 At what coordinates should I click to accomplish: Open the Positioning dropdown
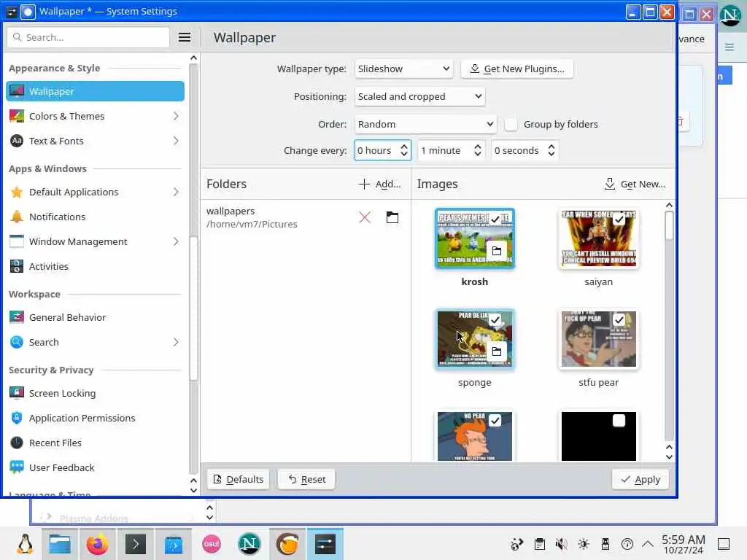point(419,96)
